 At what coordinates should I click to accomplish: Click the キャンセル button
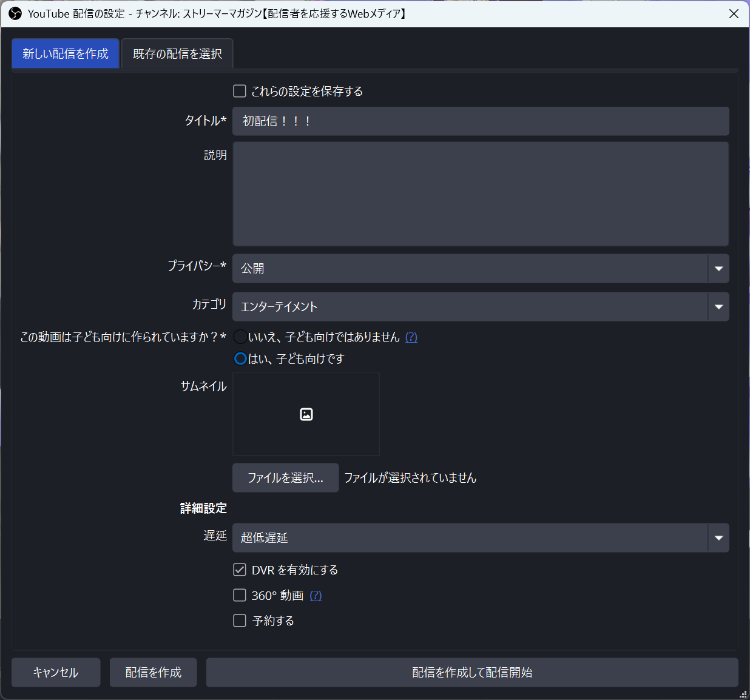(x=56, y=672)
